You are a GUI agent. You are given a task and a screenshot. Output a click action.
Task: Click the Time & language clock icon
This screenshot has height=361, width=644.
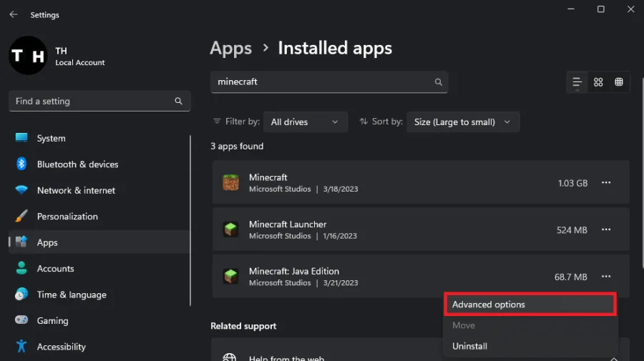(x=21, y=294)
